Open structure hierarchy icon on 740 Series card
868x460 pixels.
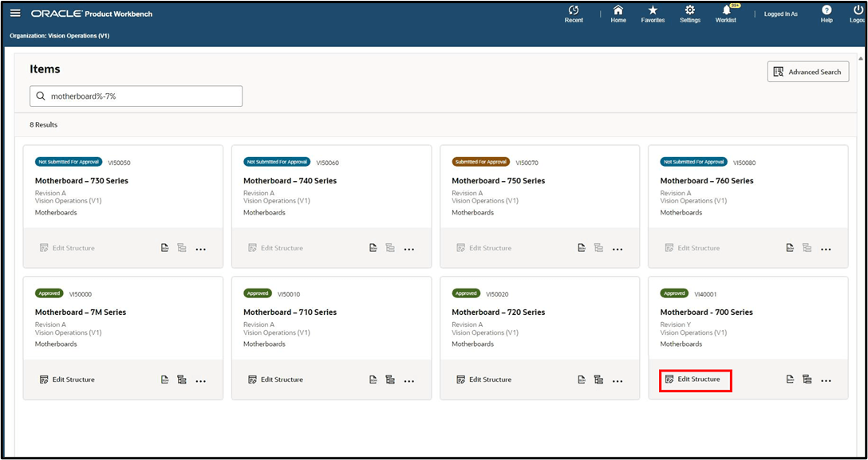click(x=390, y=248)
